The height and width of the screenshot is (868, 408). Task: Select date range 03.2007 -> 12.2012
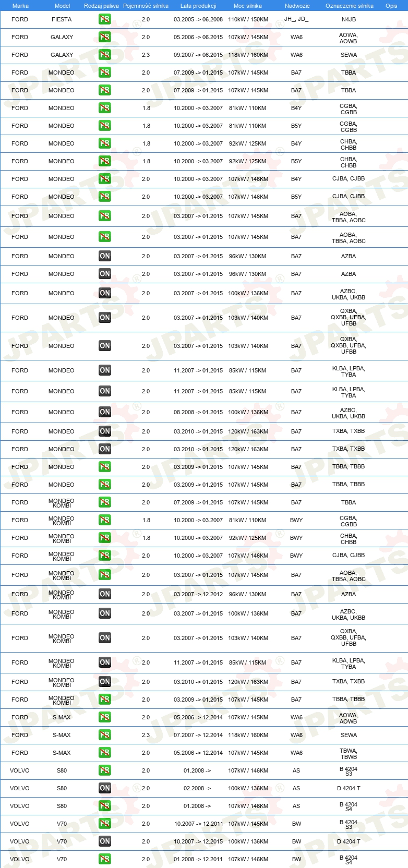pyautogui.click(x=198, y=594)
